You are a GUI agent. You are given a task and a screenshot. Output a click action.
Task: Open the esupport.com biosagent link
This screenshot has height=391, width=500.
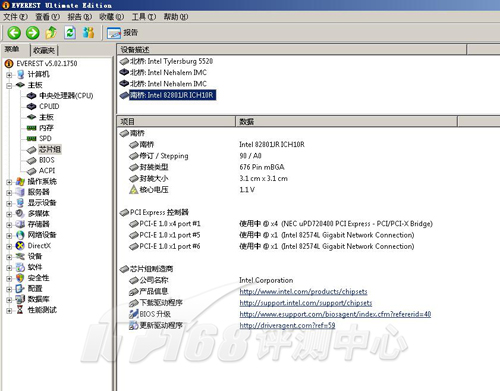[335, 314]
